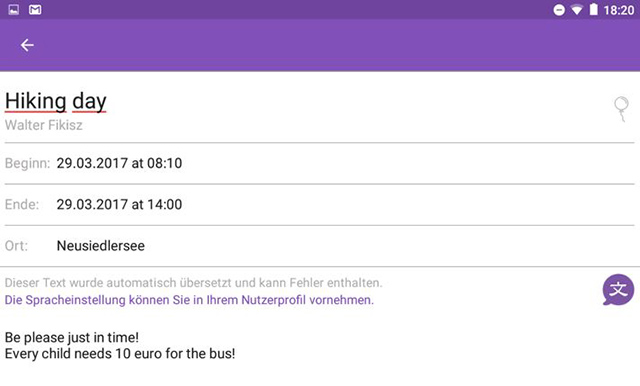Open the location Neusiedlersee
Screen dimensions: 640x386
pos(100,246)
